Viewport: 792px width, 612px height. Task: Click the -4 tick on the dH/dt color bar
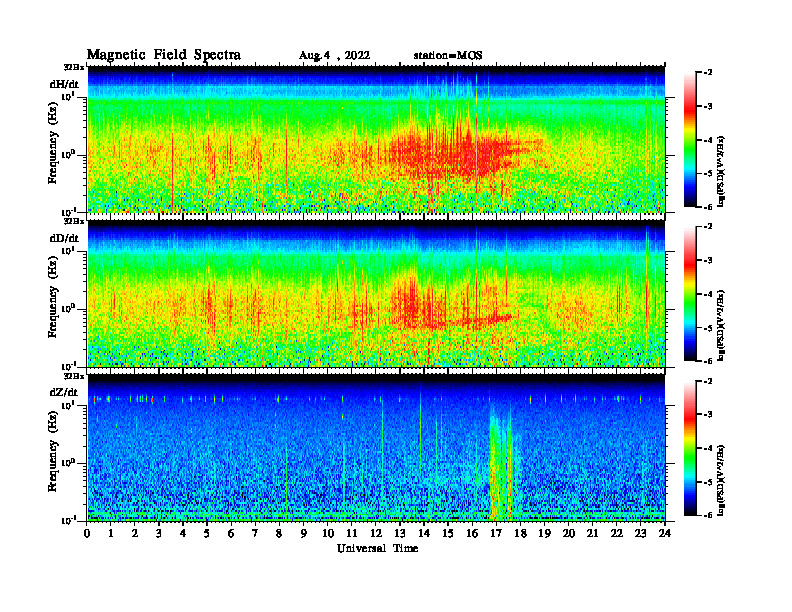click(709, 140)
